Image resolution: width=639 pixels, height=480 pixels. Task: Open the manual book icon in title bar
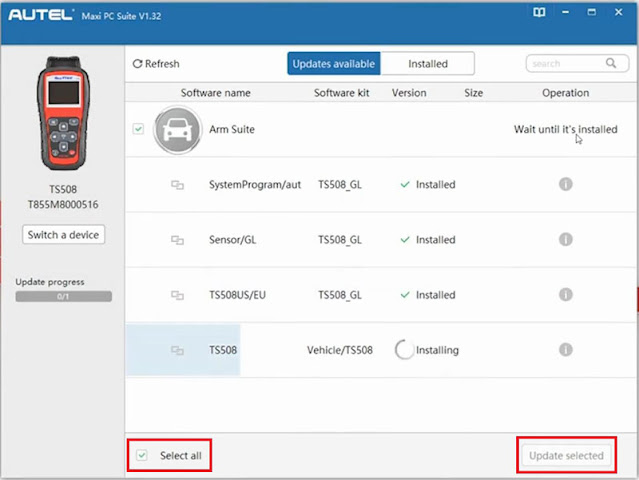[539, 13]
